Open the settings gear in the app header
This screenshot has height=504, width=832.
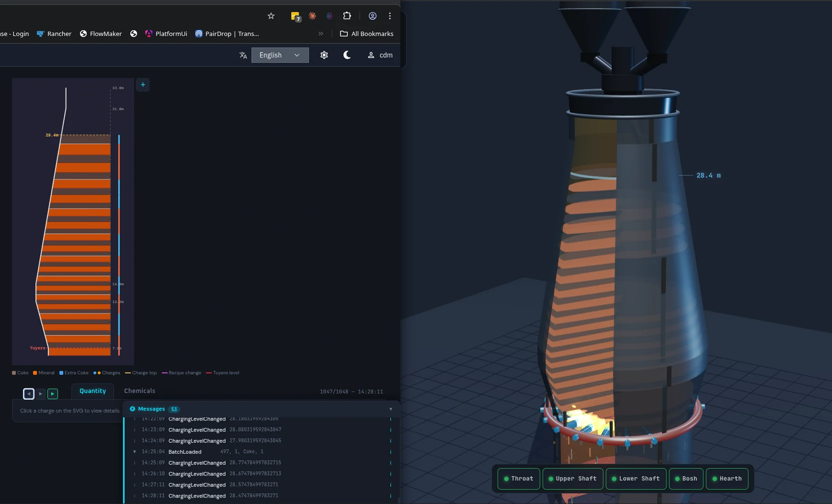pos(324,55)
